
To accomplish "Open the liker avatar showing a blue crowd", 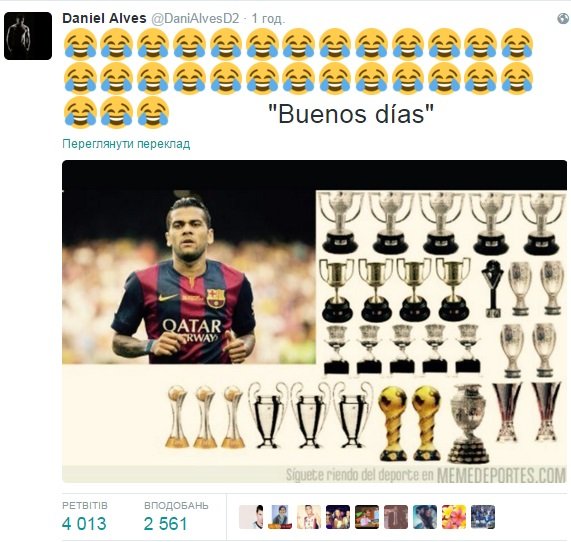I will [x=483, y=517].
